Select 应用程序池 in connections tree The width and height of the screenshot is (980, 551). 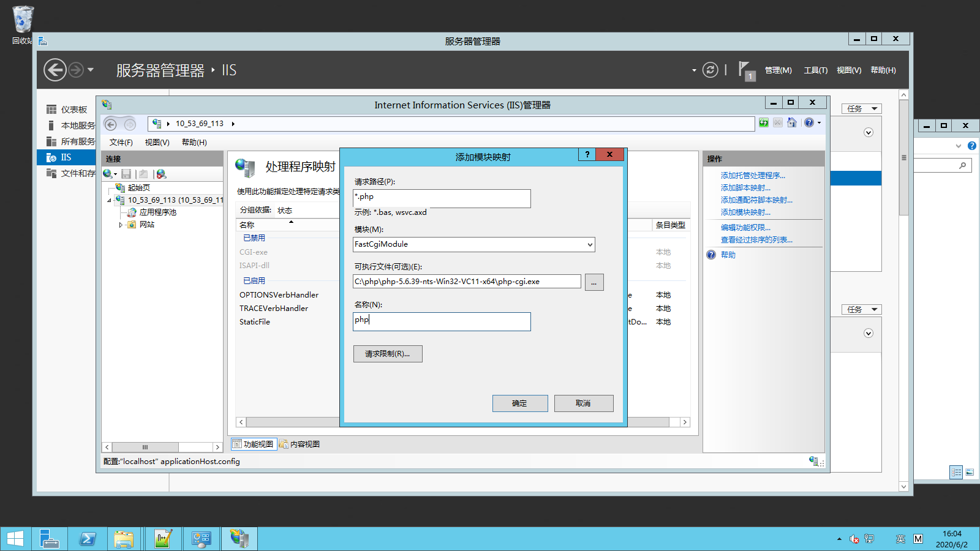click(157, 212)
